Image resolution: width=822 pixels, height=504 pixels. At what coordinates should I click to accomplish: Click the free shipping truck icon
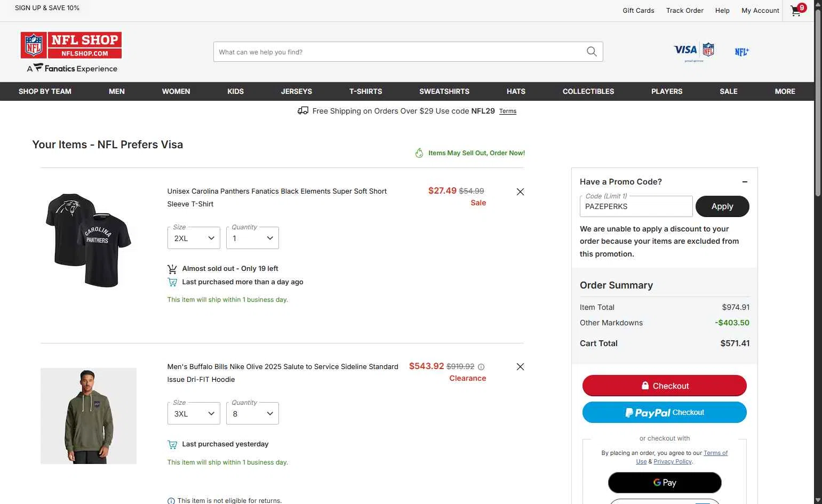click(x=303, y=111)
